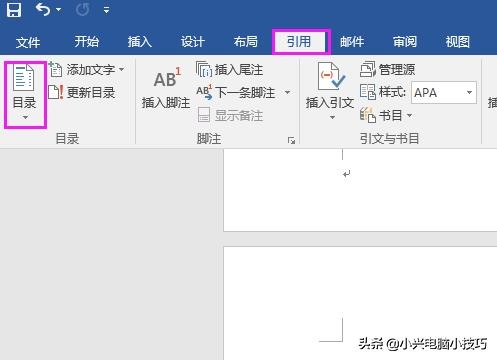This screenshot has height=360, width=497.
Task: Click the Undo arrow icon
Action: click(x=43, y=10)
